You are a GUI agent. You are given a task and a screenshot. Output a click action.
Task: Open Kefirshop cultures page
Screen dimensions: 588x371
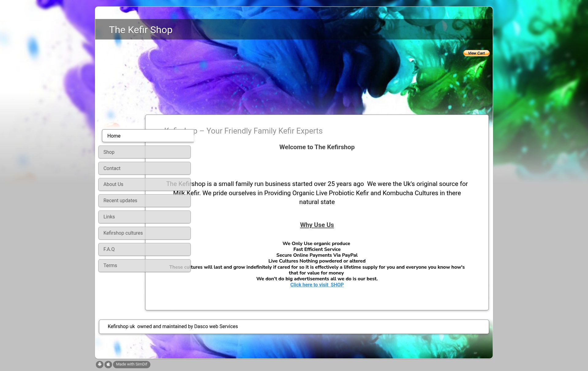(x=145, y=233)
